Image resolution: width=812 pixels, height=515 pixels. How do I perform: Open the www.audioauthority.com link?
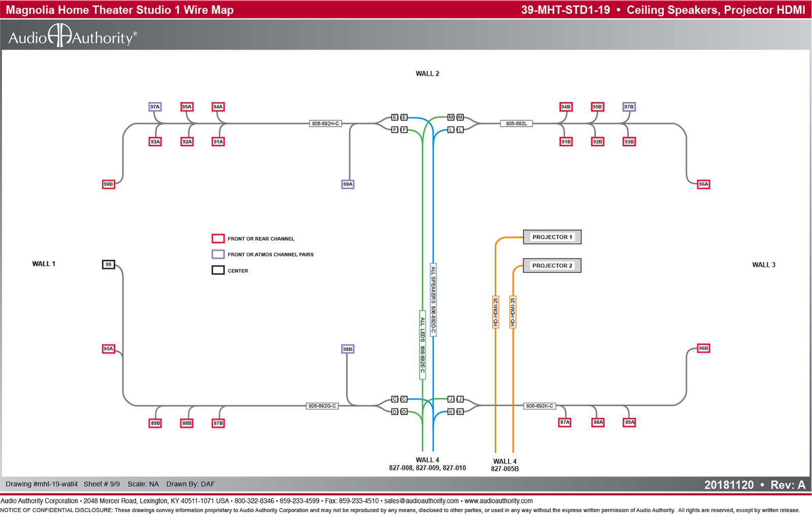(x=498, y=501)
